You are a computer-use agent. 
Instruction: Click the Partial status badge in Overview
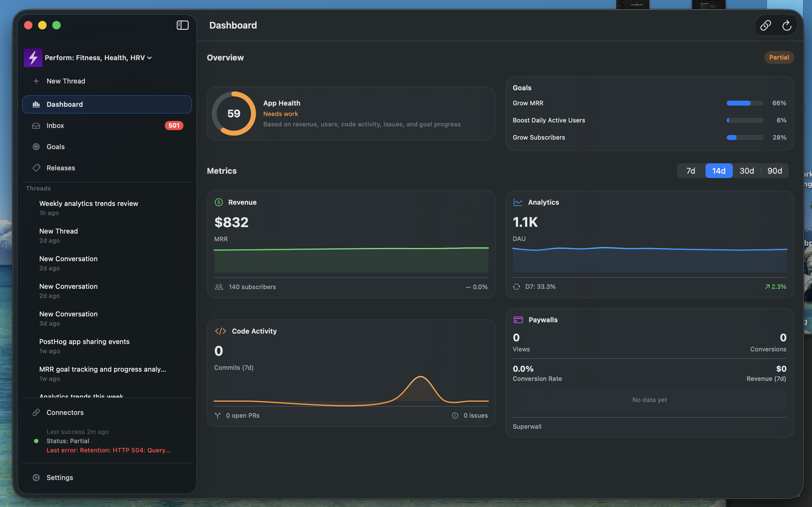(779, 57)
